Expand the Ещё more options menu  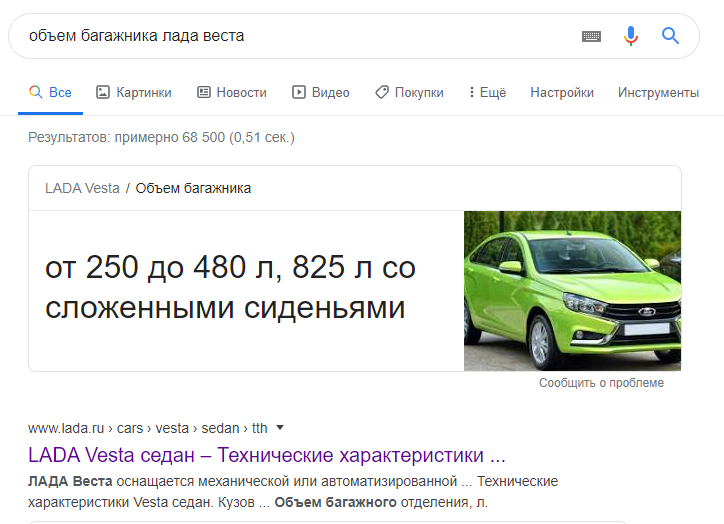[x=488, y=92]
